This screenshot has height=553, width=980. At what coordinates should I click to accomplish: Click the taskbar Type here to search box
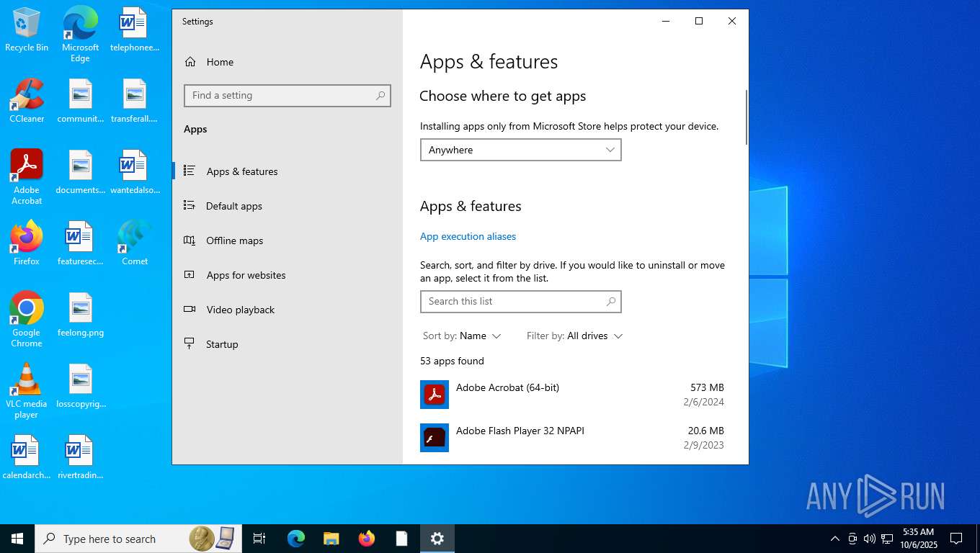pos(137,539)
